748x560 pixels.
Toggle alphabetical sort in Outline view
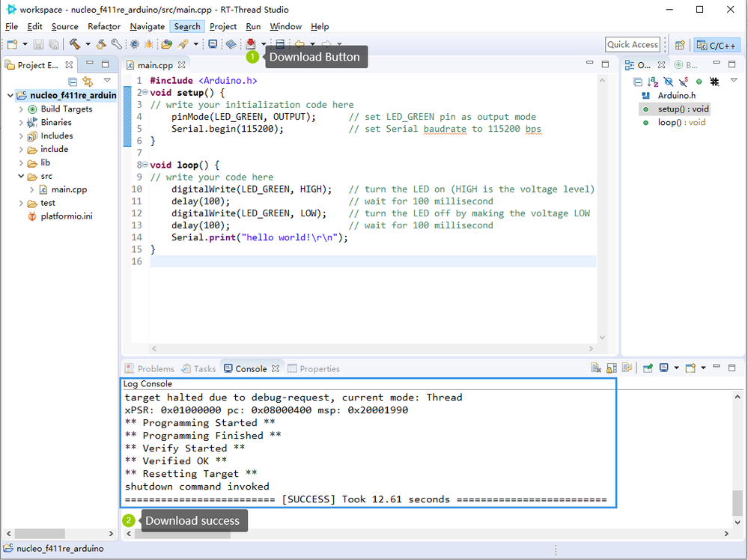coord(653,82)
